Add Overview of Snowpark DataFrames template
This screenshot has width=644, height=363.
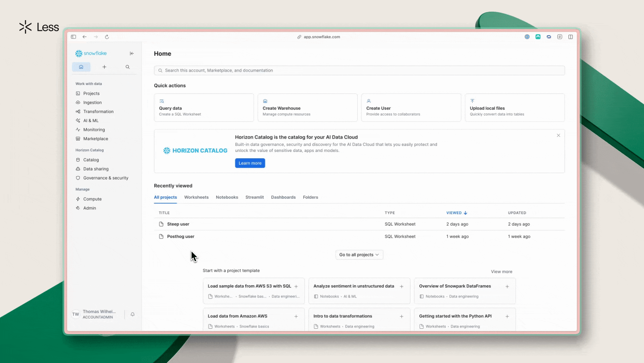coord(507,286)
